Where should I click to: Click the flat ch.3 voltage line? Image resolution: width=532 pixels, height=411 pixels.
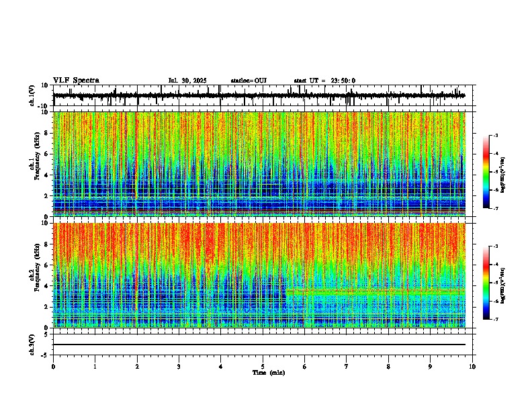259,345
